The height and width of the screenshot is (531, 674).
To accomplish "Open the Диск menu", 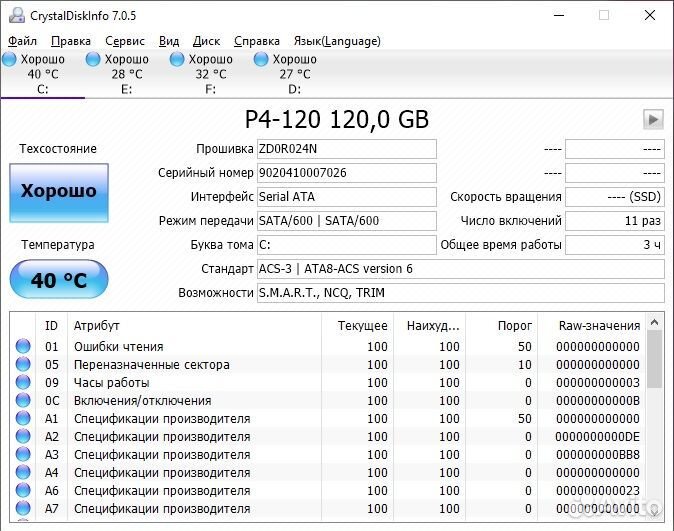I will tap(206, 41).
